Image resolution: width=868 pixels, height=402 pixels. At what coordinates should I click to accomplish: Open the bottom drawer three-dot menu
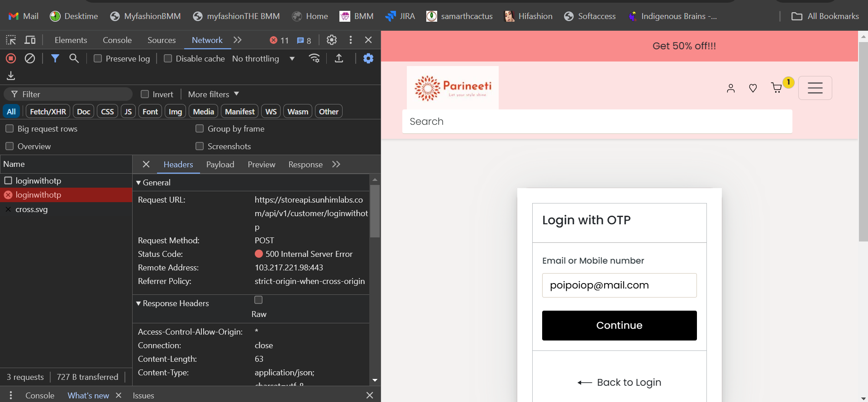[11, 395]
